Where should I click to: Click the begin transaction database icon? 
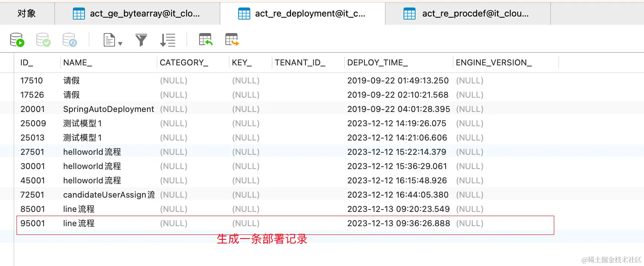(17, 40)
